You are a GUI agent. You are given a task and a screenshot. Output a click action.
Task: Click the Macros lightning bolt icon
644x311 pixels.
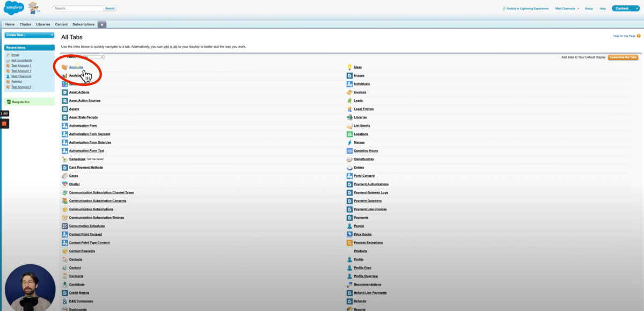point(349,142)
